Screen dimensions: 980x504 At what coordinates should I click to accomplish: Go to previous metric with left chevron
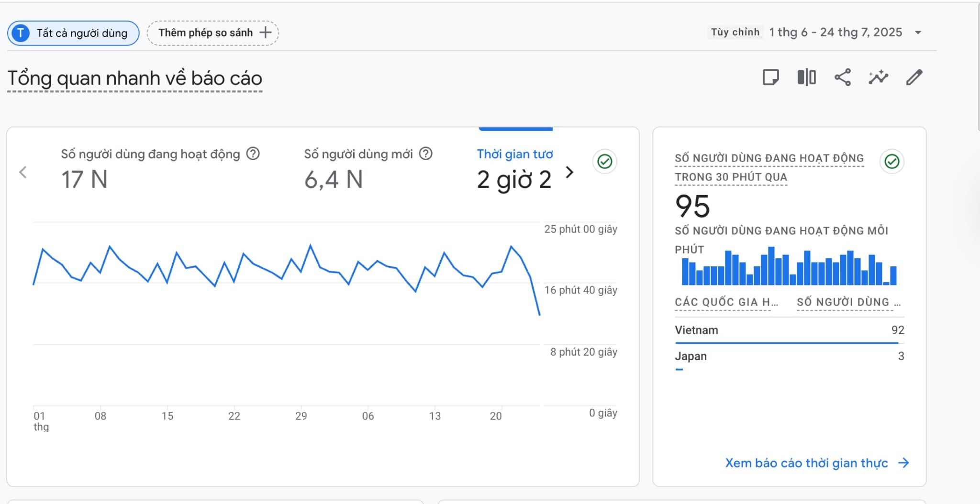tap(22, 172)
